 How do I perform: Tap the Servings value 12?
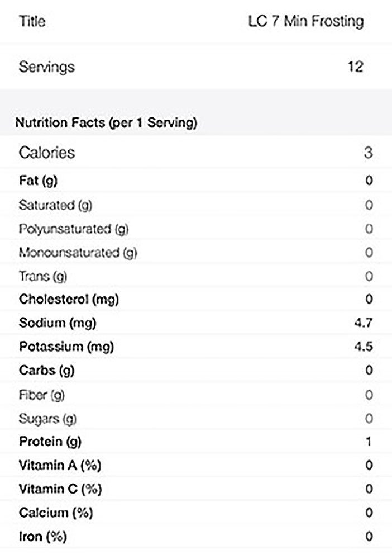point(355,67)
